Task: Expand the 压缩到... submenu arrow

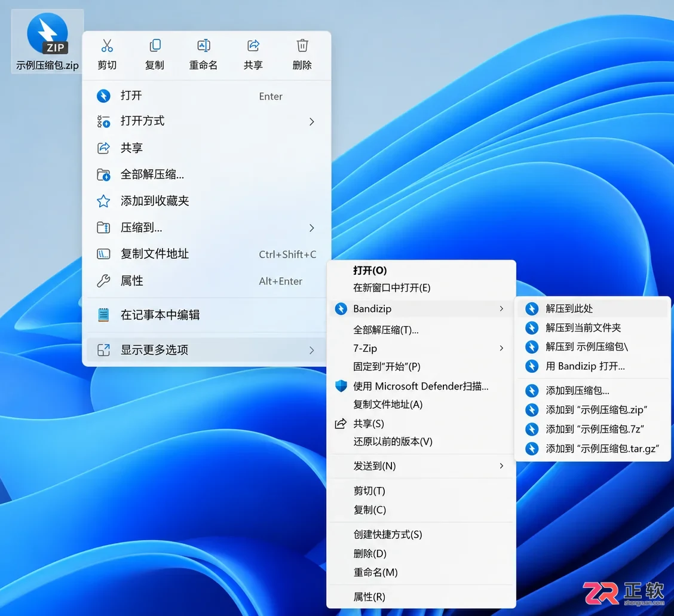Action: point(312,228)
